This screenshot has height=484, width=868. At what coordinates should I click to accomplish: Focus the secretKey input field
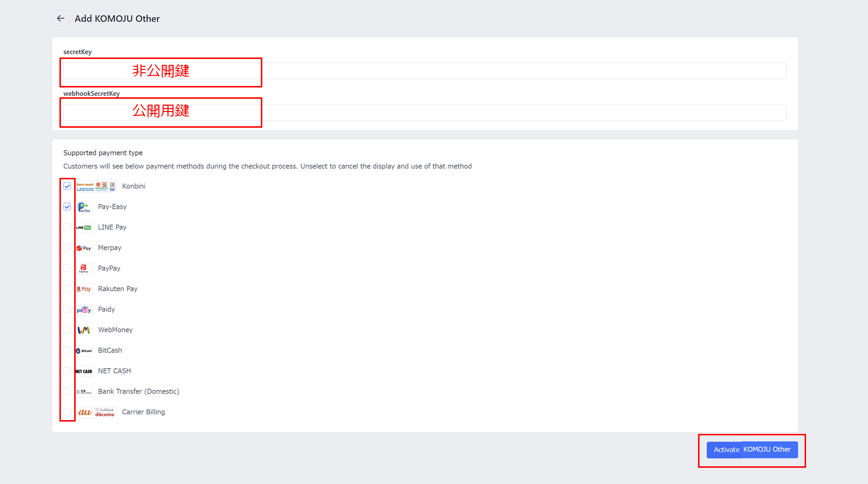click(x=424, y=71)
